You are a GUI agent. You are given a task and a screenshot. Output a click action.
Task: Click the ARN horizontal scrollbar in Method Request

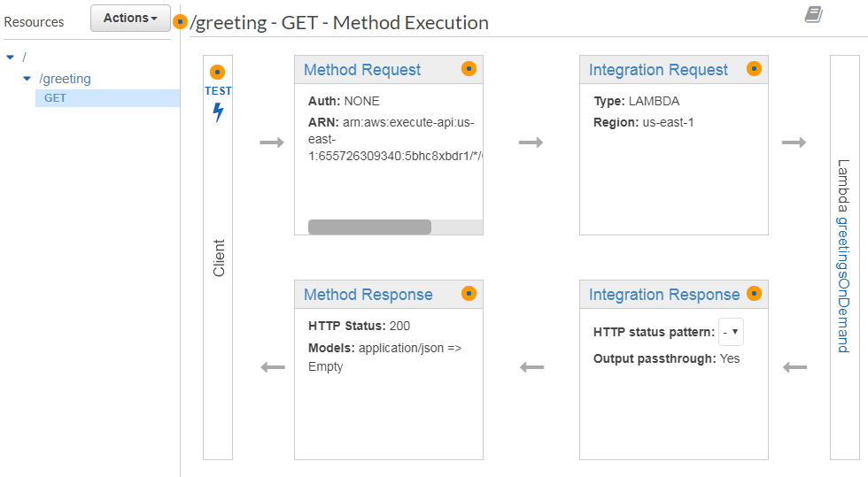pyautogui.click(x=369, y=227)
